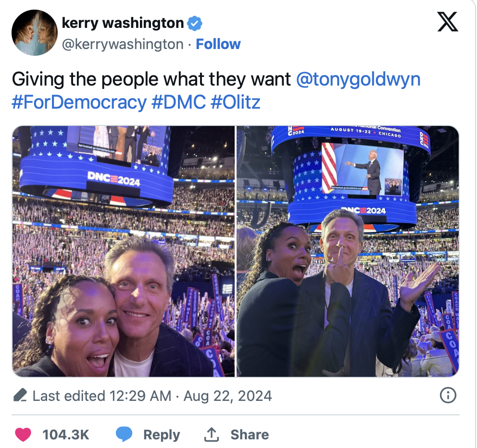
Task: Click the Reply text label
Action: (x=162, y=435)
